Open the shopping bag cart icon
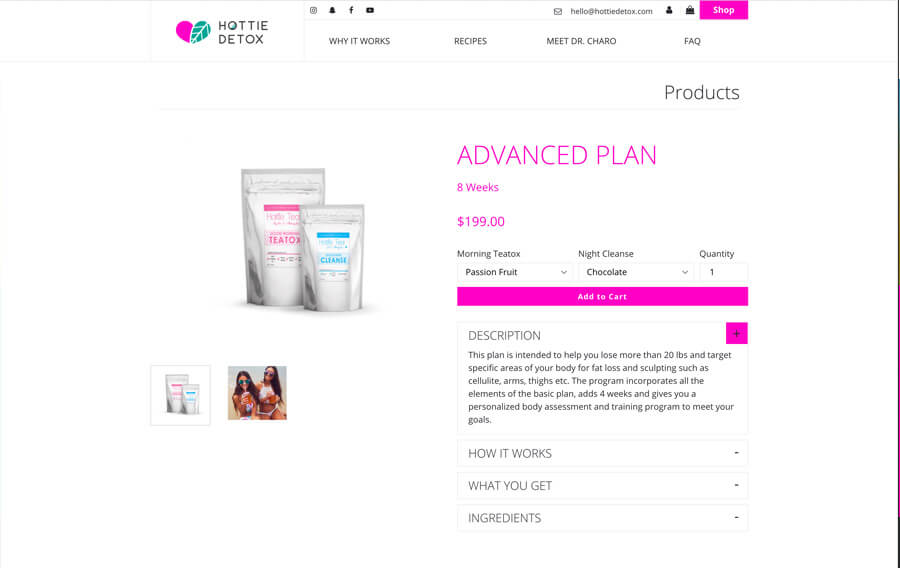The image size is (900, 568). point(690,10)
